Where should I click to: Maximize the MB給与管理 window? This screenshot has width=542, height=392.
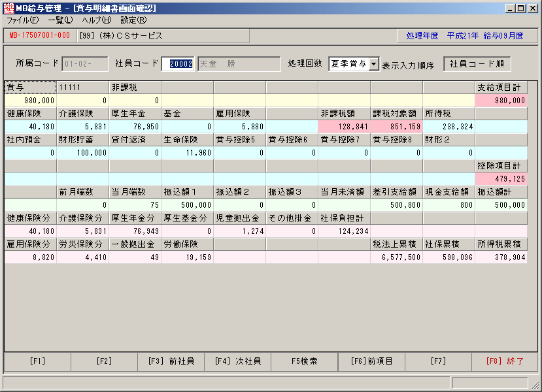pyautogui.click(x=521, y=8)
